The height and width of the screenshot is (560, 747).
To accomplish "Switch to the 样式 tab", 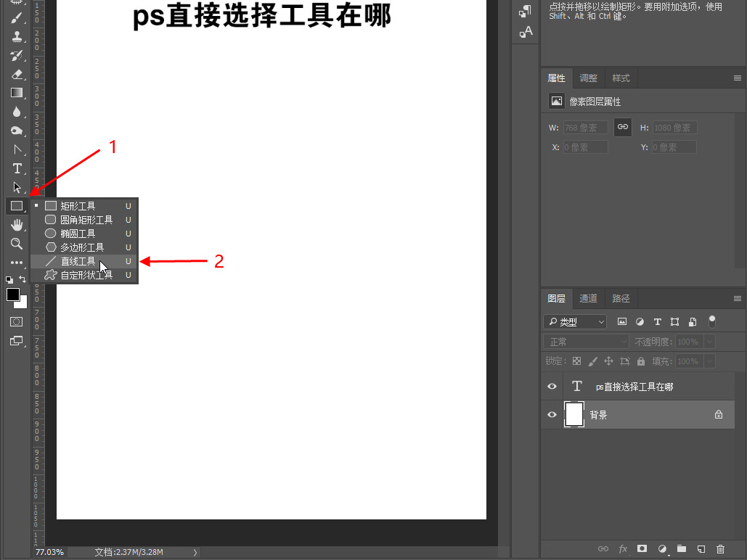I will pyautogui.click(x=621, y=78).
